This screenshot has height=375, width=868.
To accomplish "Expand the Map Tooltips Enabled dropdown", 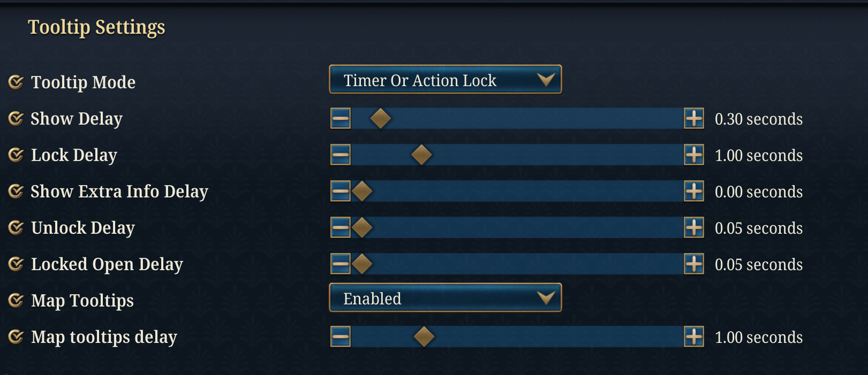I will click(445, 298).
